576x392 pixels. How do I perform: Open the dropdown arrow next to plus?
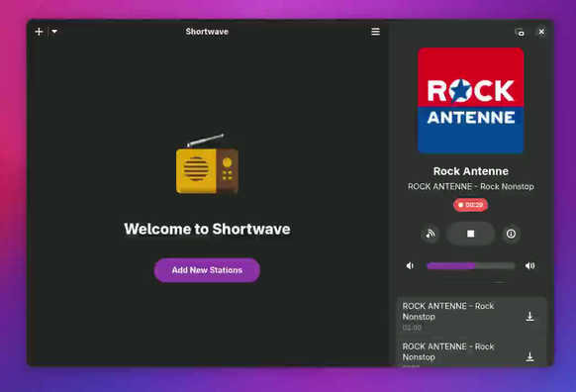[x=54, y=32]
